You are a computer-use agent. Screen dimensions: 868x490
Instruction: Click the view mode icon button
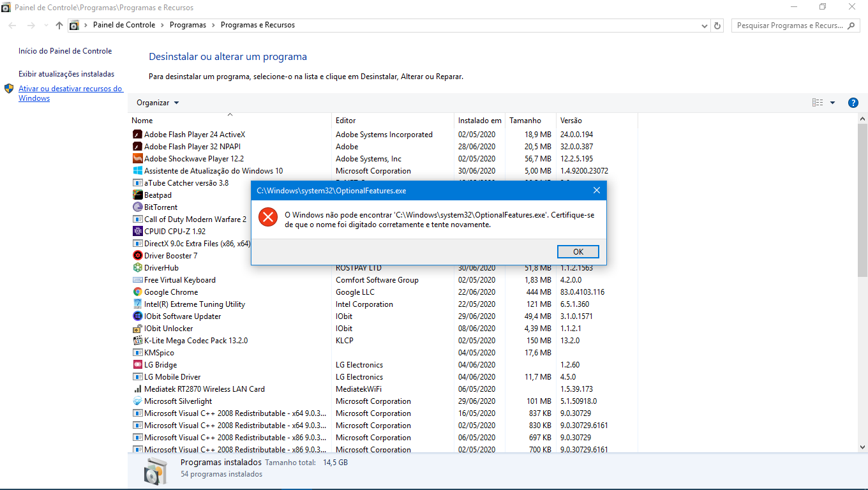click(x=818, y=103)
